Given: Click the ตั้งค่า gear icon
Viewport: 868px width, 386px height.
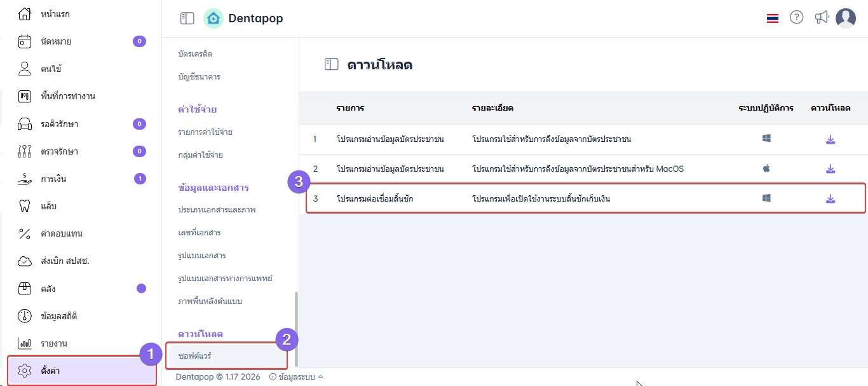Looking at the screenshot, I should coord(25,371).
